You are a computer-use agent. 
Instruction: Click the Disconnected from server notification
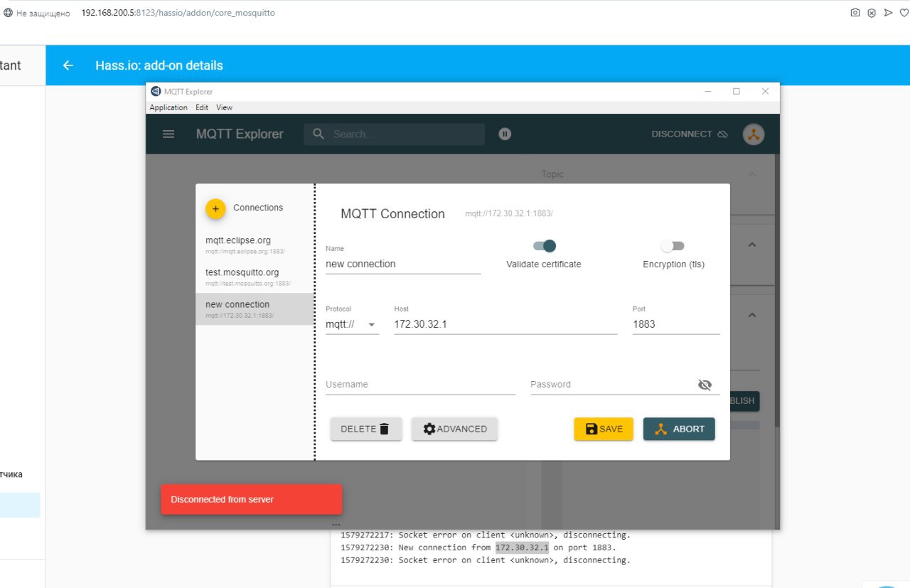[x=252, y=499]
